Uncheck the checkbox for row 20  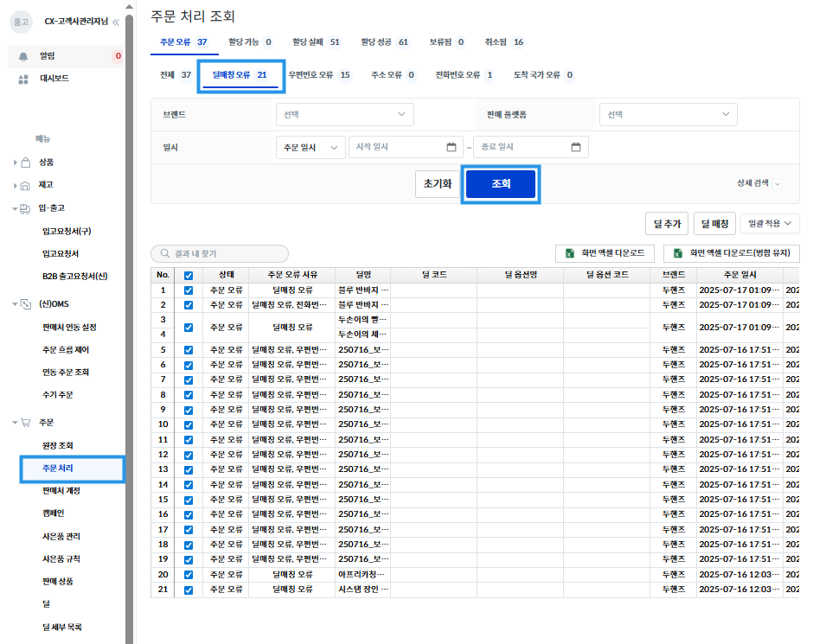click(x=189, y=574)
